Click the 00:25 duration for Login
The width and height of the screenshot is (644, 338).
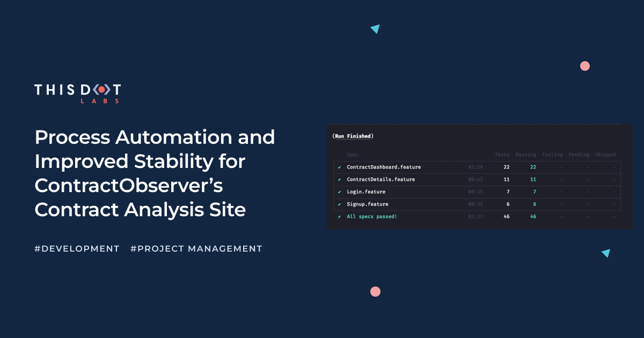pos(475,192)
